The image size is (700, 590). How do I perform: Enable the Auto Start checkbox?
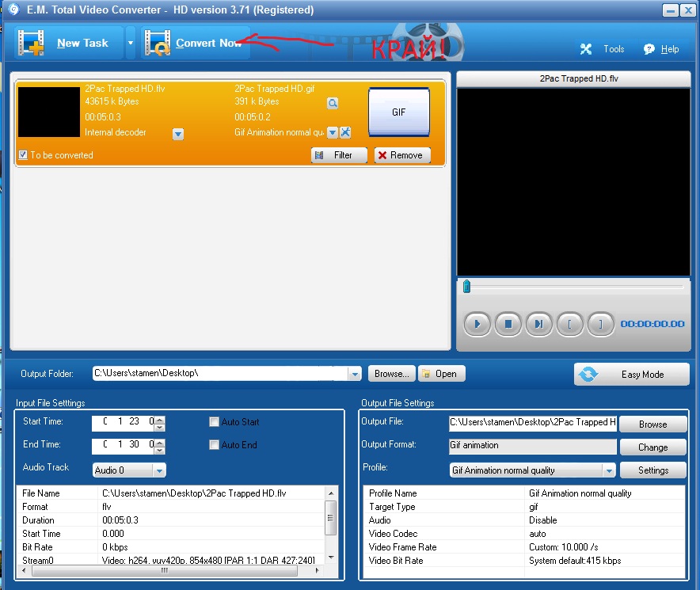(x=214, y=421)
